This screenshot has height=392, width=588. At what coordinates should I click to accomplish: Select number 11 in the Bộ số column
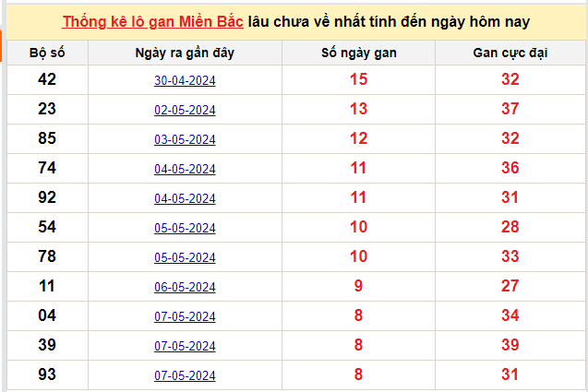point(47,286)
